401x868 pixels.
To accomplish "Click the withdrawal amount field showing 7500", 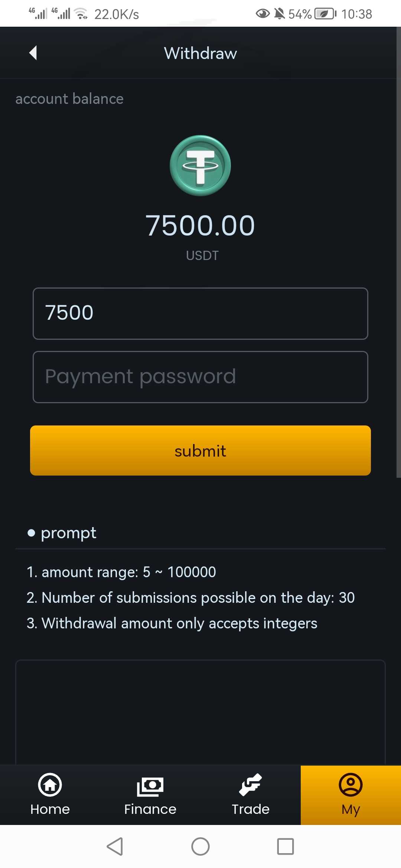I will 200,313.
